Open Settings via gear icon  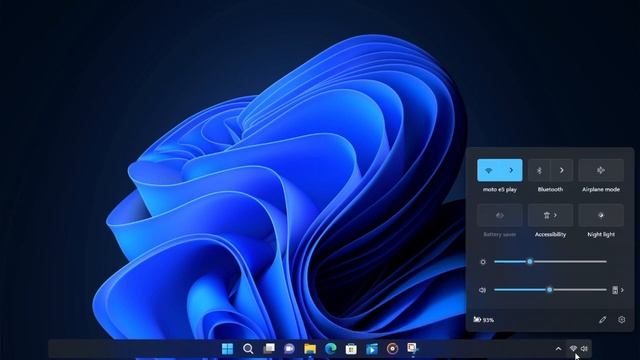click(621, 320)
